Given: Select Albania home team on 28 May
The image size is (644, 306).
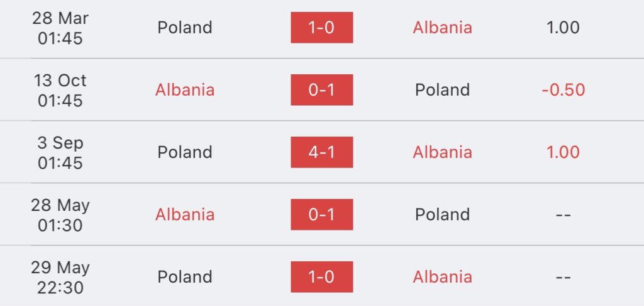Looking at the screenshot, I should click(185, 214).
